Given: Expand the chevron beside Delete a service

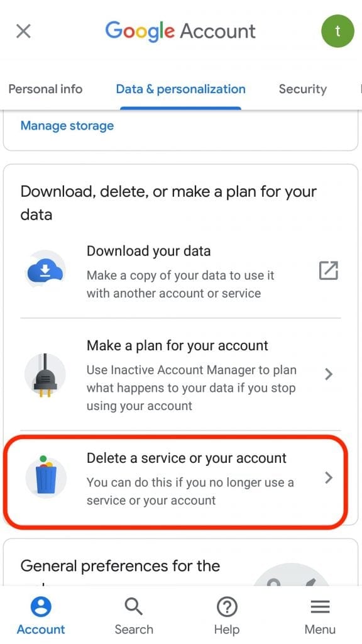Looking at the screenshot, I should (328, 478).
